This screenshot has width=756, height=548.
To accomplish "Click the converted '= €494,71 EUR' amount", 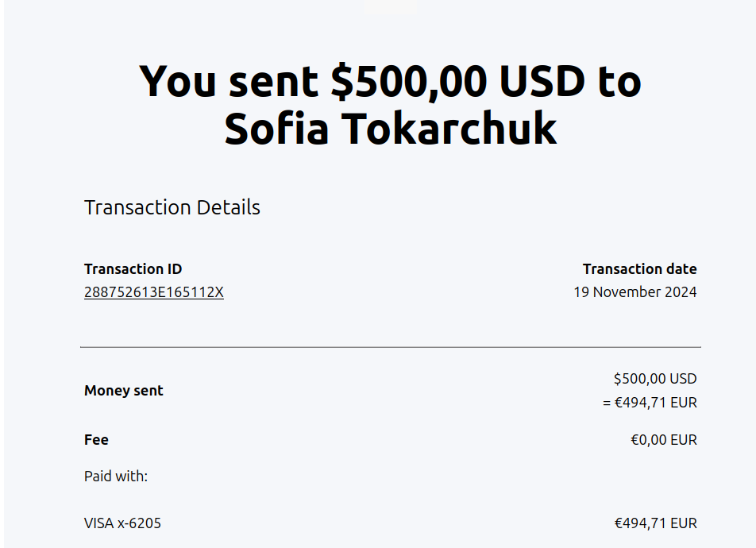I will 649,403.
